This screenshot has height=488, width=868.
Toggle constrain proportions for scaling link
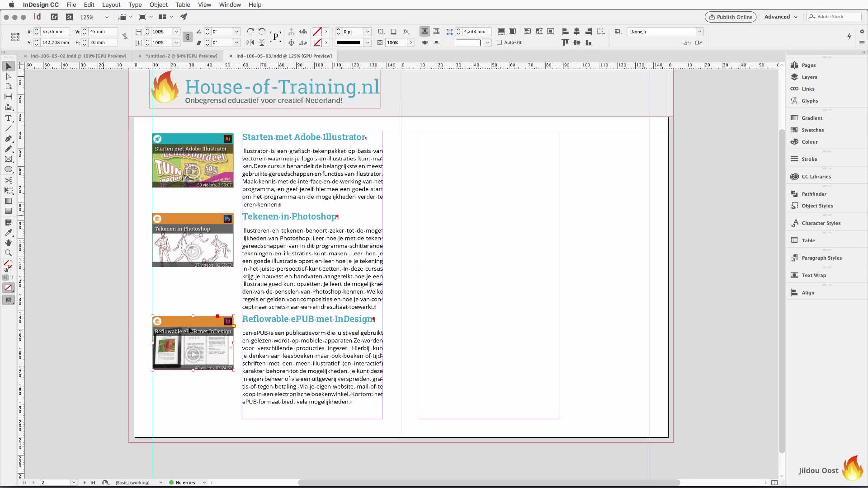(x=188, y=37)
